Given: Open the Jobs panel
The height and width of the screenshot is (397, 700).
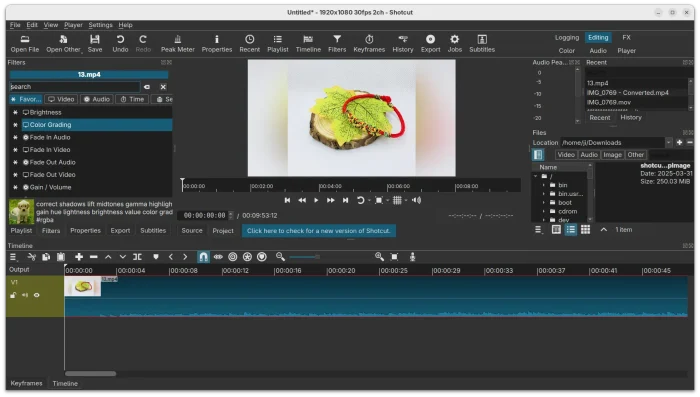Looking at the screenshot, I should click(454, 44).
